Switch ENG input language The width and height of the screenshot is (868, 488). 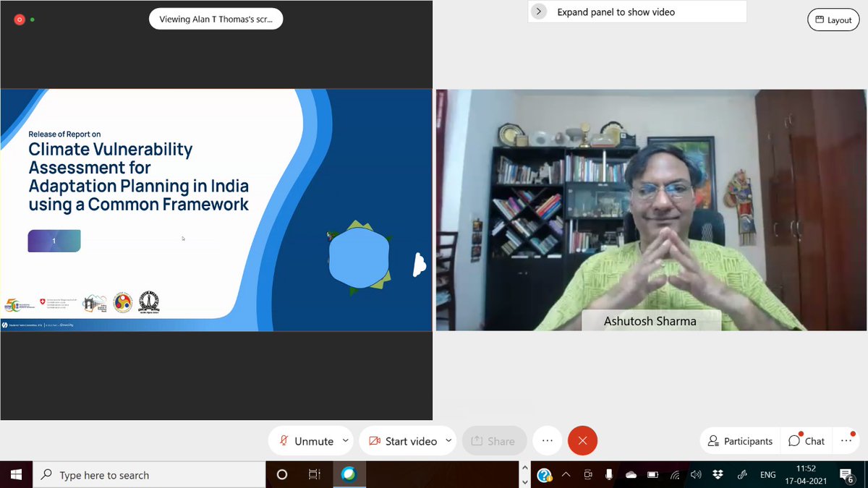[x=768, y=475]
